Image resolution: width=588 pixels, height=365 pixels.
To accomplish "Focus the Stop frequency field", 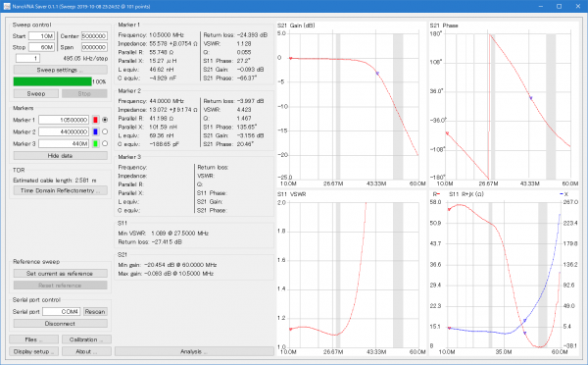I will pyautogui.click(x=41, y=47).
